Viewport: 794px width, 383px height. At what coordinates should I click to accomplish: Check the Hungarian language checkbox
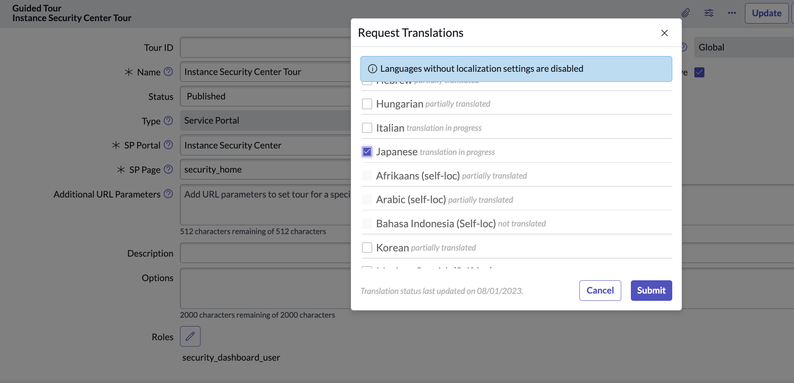tap(367, 104)
